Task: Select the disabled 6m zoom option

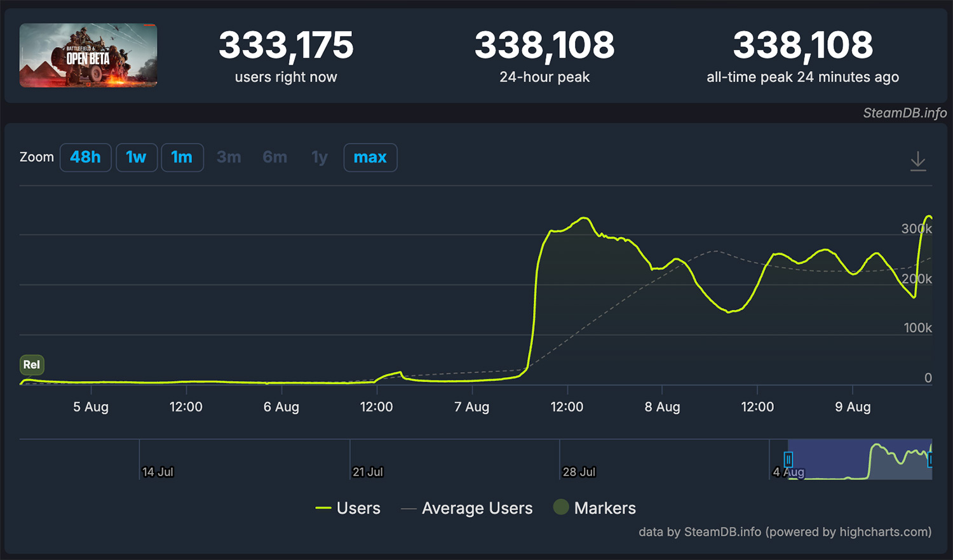Action: [275, 157]
